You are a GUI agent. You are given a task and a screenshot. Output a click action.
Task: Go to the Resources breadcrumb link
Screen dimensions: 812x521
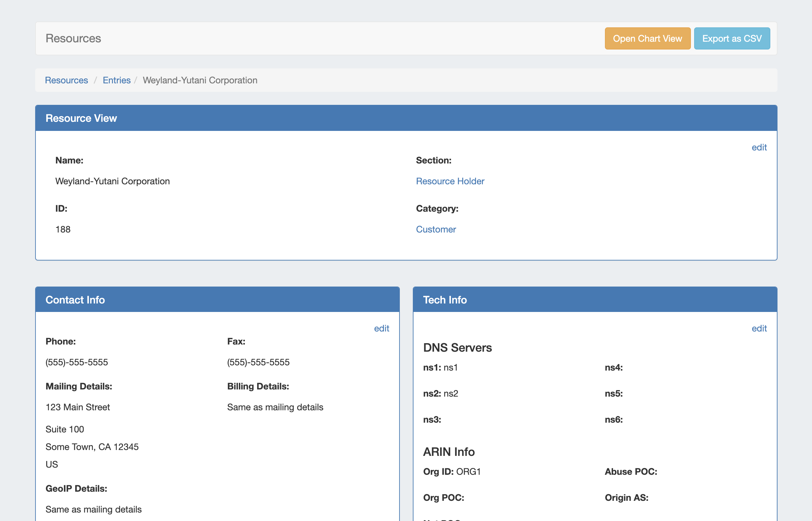tap(66, 80)
